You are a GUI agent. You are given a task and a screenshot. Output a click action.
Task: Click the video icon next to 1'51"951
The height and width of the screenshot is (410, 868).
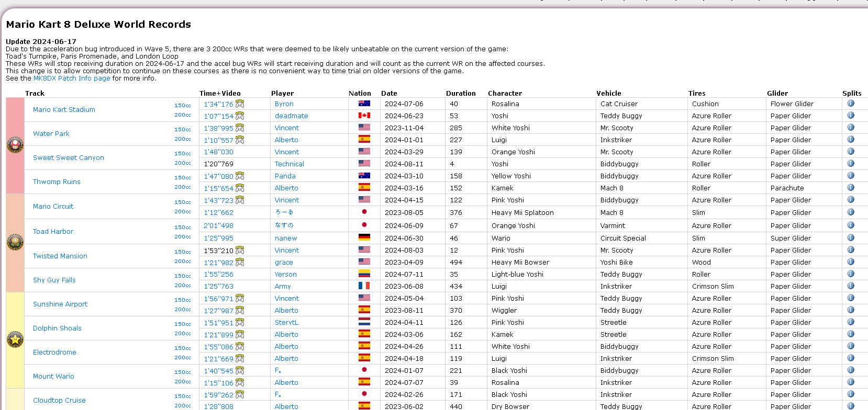tap(240, 322)
